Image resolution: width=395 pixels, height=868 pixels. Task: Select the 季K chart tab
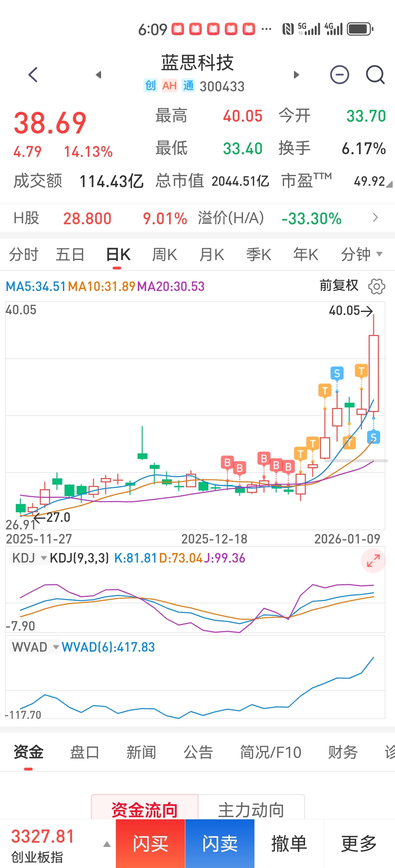point(259,254)
